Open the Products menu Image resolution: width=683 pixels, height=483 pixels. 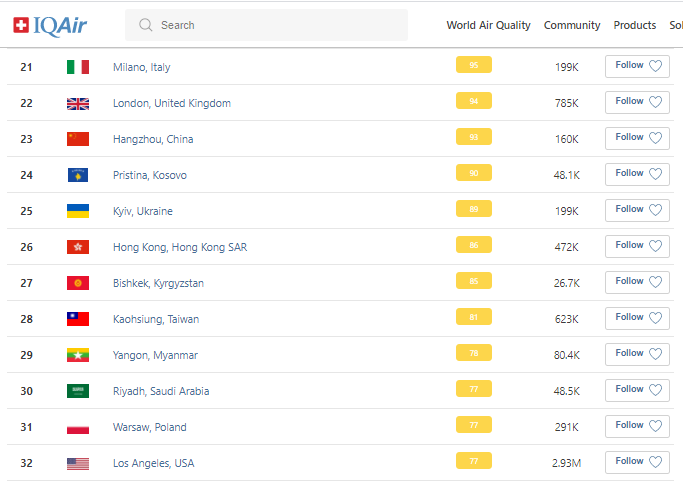(x=635, y=25)
